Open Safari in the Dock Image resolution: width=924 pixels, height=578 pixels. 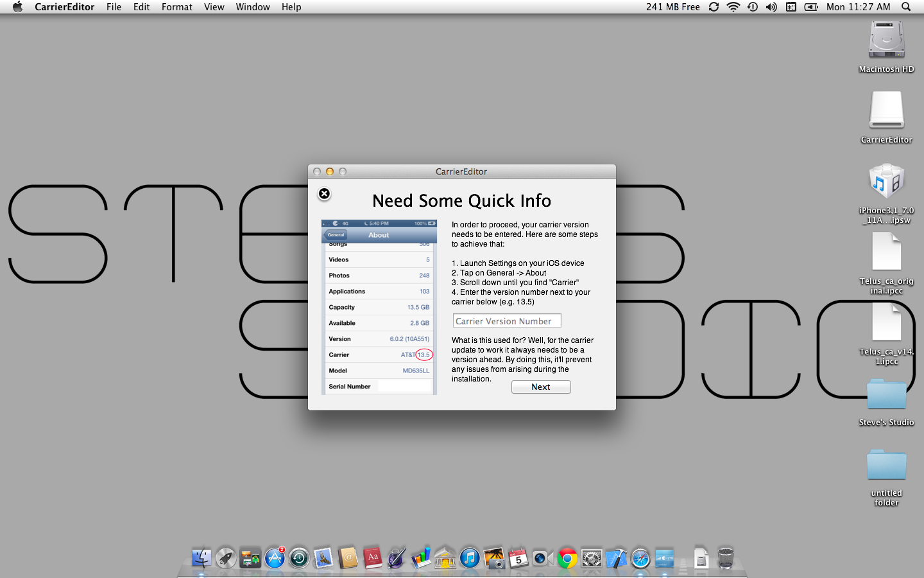(640, 558)
